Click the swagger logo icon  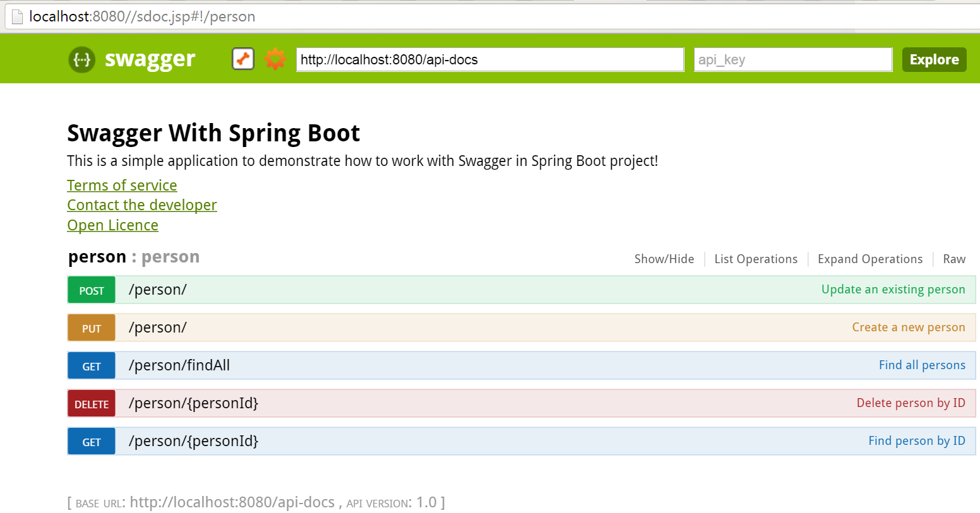pyautogui.click(x=82, y=60)
